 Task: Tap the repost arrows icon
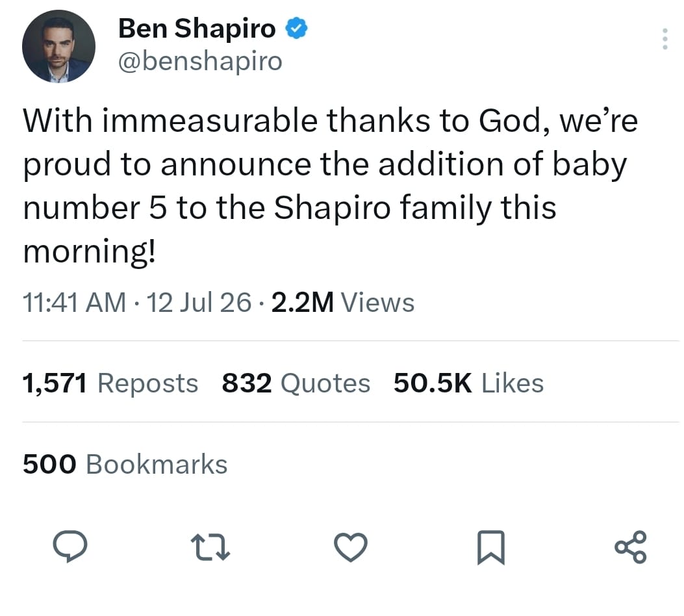coord(210,546)
